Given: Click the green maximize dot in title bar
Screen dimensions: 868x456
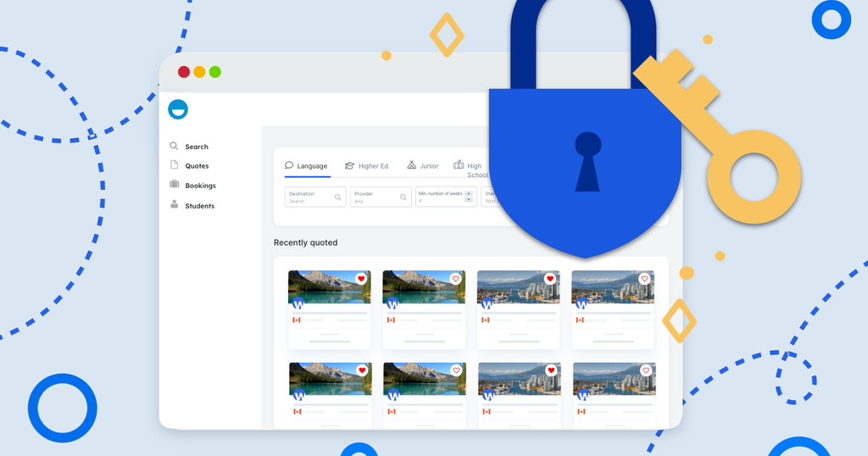Looking at the screenshot, I should pos(214,72).
